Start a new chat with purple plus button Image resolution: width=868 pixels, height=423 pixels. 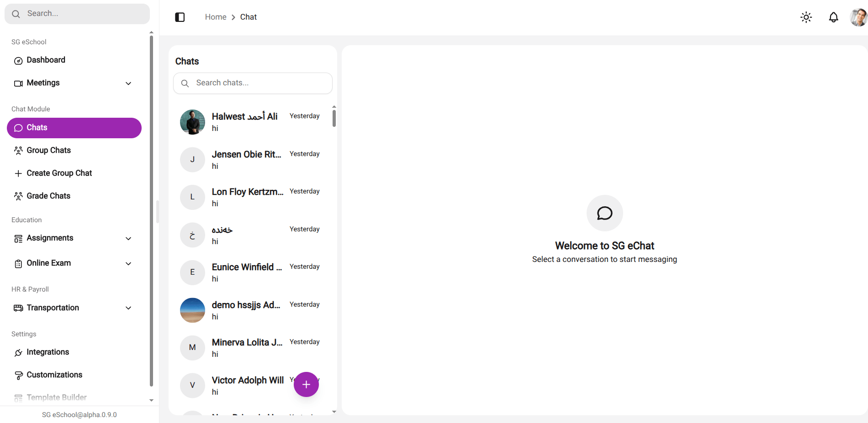coord(306,384)
